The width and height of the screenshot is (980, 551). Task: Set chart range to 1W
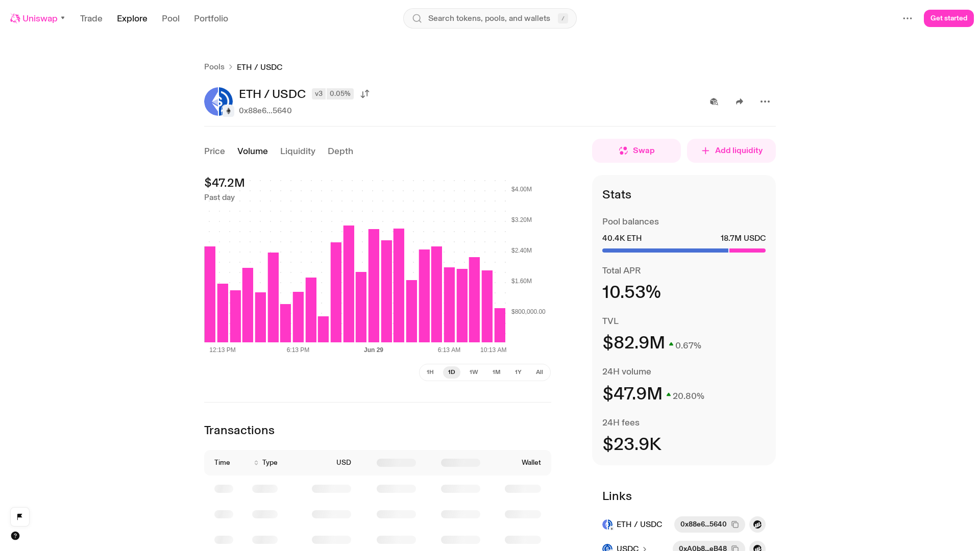(474, 372)
